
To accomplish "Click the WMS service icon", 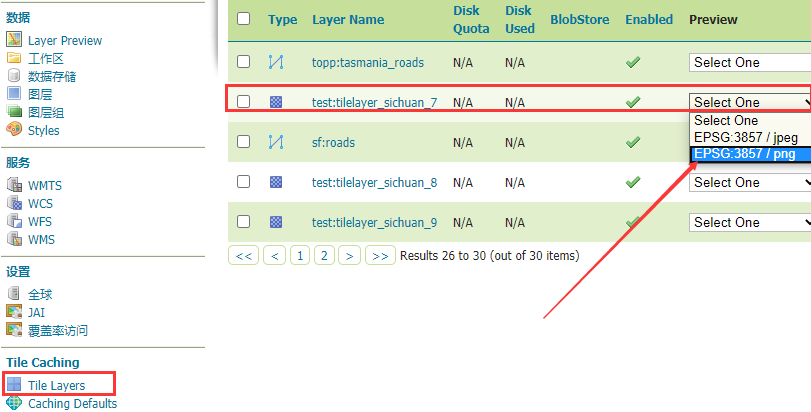I will click(x=14, y=239).
